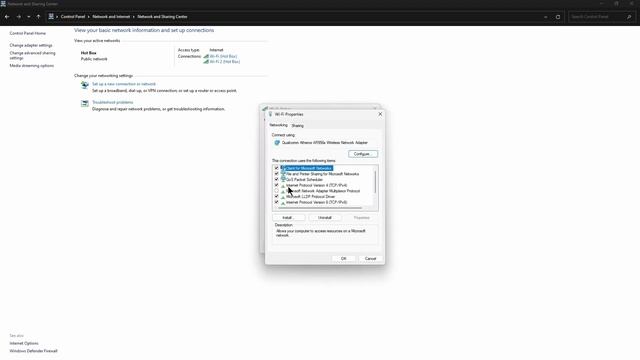
Task: Click the signal icon beside Wi-Fi (Hot Box)
Action: pyautogui.click(x=206, y=56)
